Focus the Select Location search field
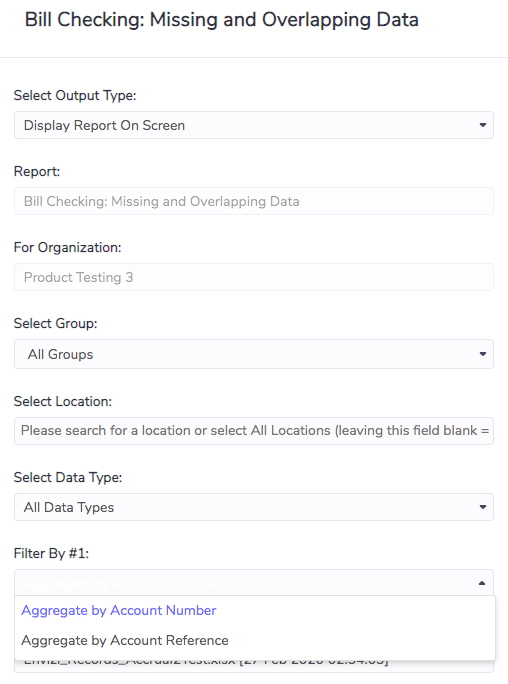508x684 pixels. click(x=254, y=431)
